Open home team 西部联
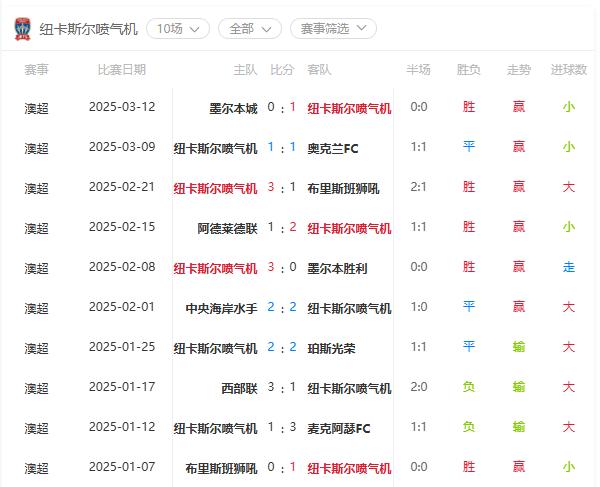Screen dimensions: 600x487 240,389
